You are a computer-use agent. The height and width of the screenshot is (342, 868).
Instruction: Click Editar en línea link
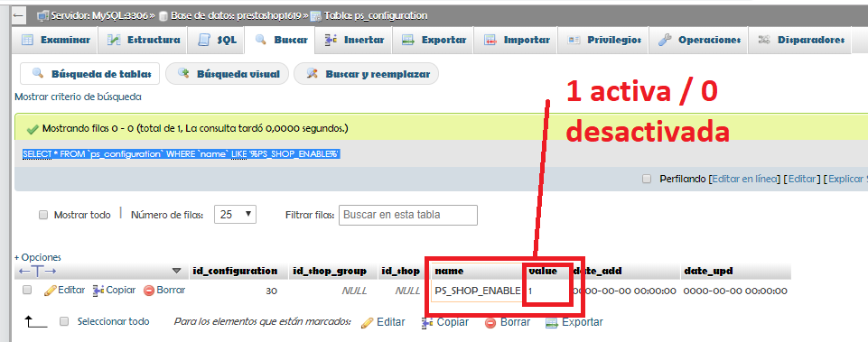pos(744,180)
